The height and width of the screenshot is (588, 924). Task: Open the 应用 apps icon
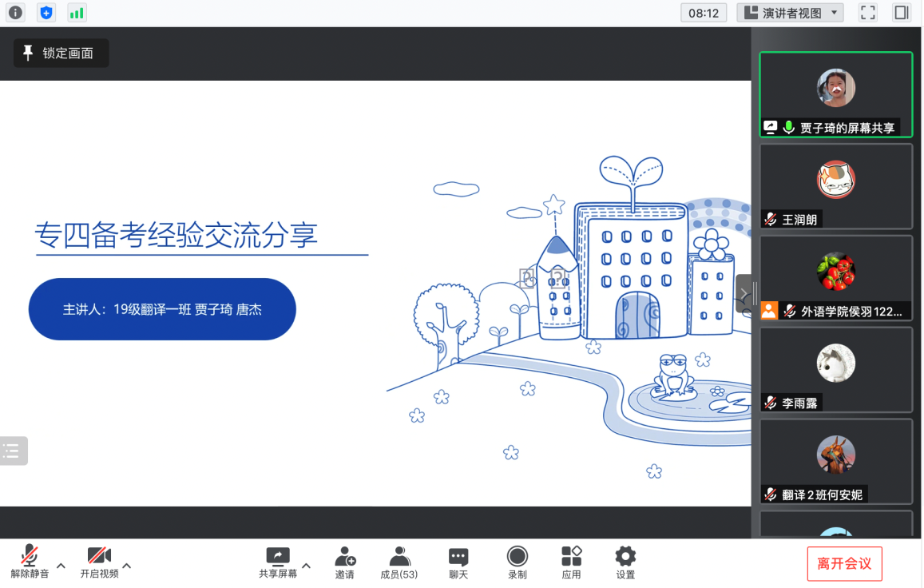click(571, 562)
